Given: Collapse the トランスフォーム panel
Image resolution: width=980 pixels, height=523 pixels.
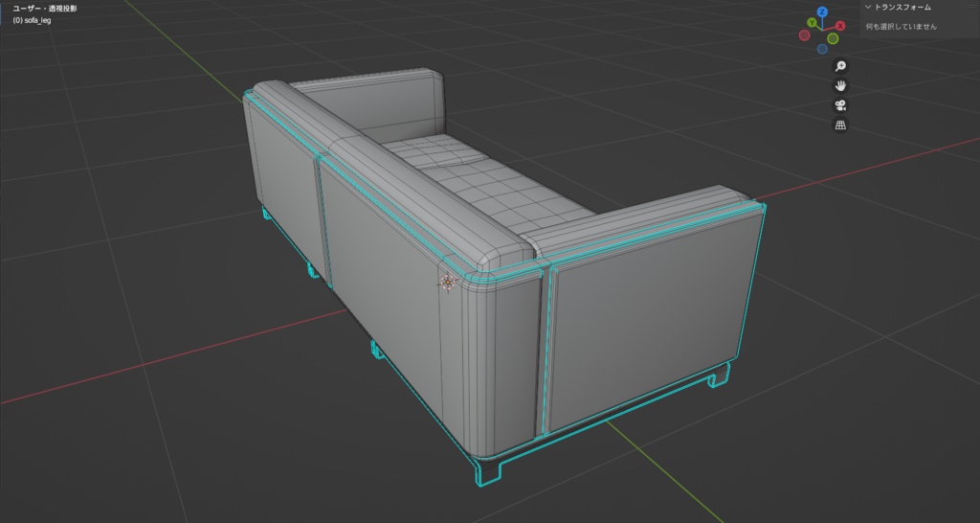Looking at the screenshot, I should (867, 8).
